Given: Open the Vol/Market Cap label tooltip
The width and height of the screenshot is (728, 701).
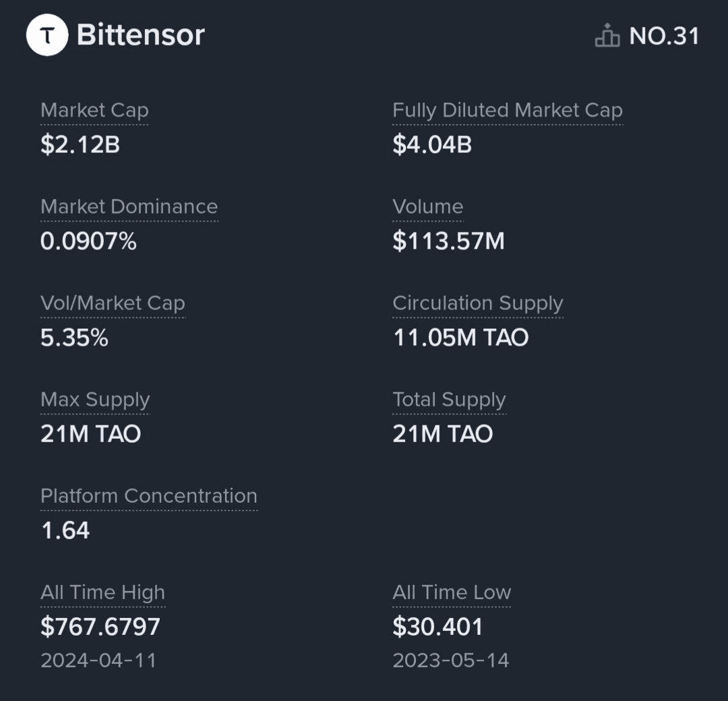Looking at the screenshot, I should point(113,303).
